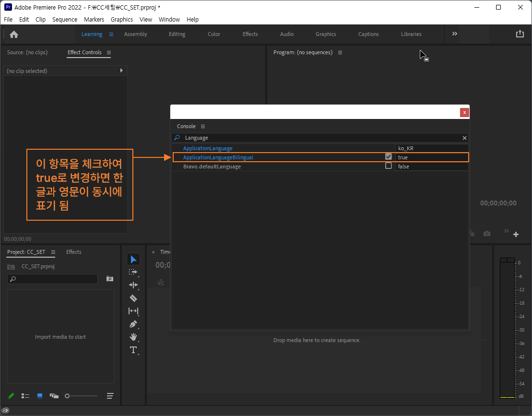
Task: Select the Slip tool
Action: pos(133,311)
